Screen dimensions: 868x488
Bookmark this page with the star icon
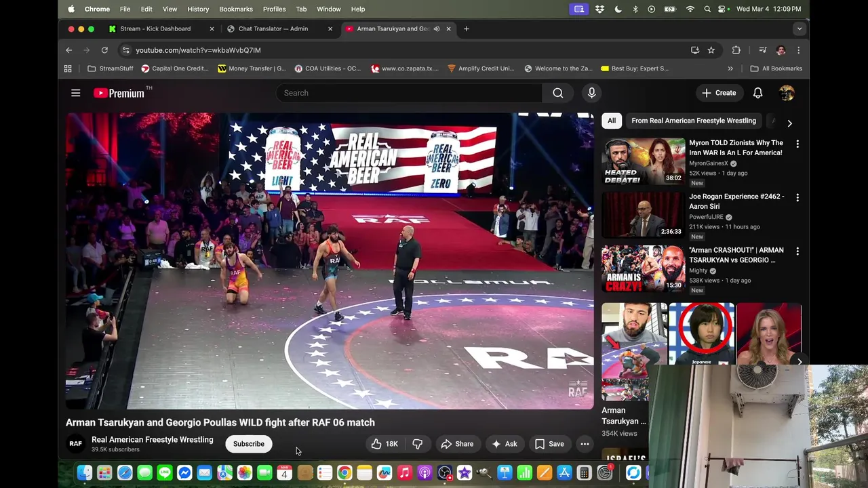coord(711,50)
